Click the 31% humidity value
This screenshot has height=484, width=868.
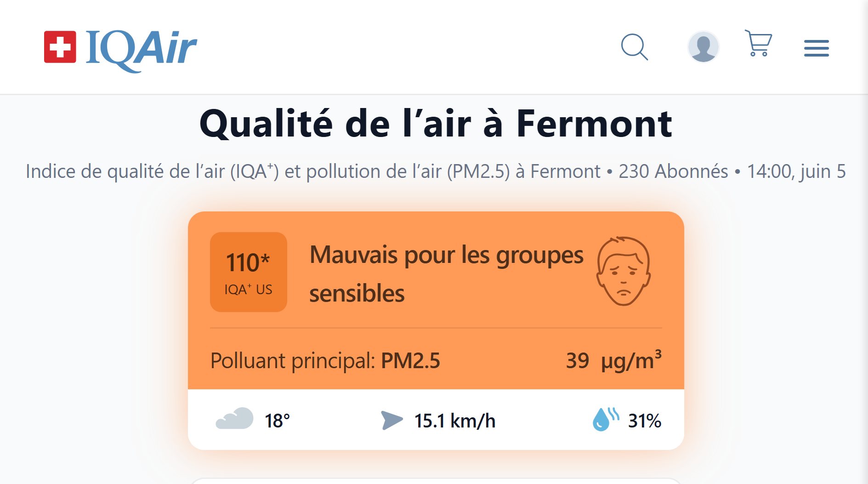(645, 421)
